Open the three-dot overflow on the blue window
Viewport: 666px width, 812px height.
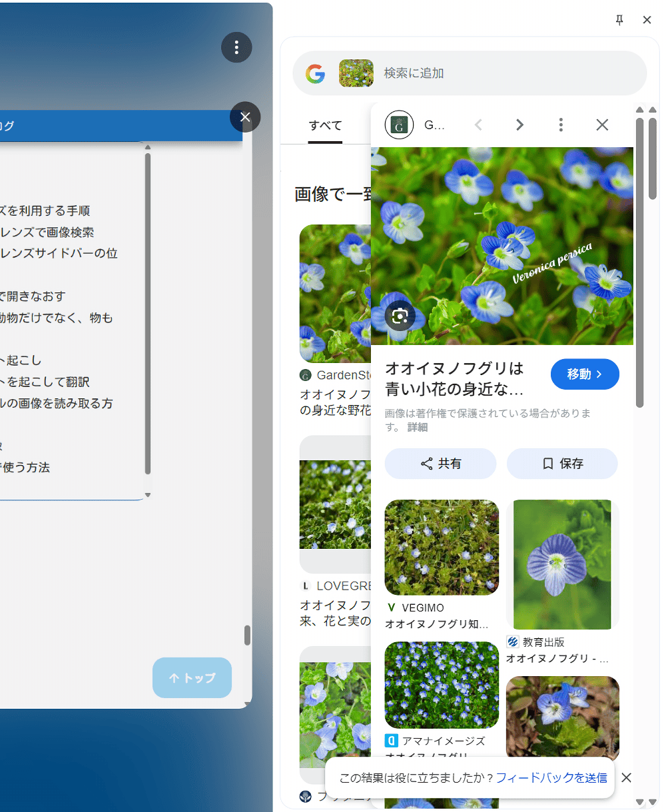pos(236,47)
